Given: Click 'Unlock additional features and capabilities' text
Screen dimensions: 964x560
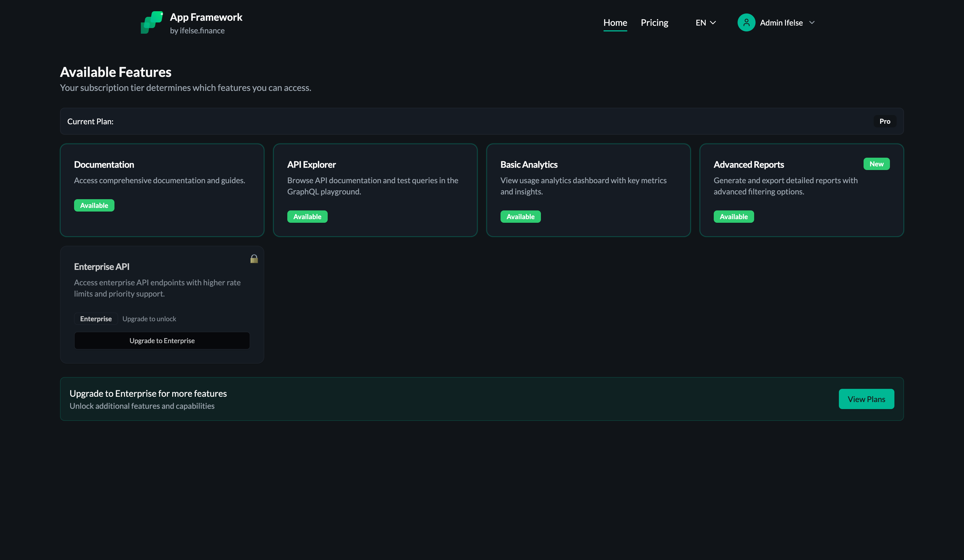Looking at the screenshot, I should pos(142,406).
